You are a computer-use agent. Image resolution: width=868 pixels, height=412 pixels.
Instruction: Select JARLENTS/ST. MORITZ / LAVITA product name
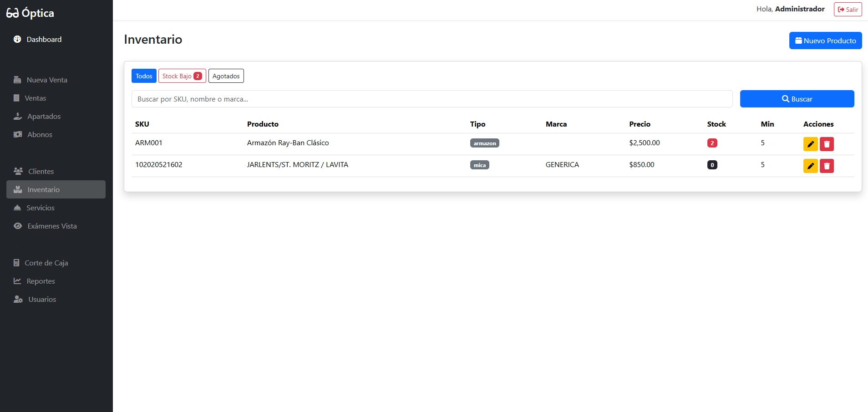point(298,165)
